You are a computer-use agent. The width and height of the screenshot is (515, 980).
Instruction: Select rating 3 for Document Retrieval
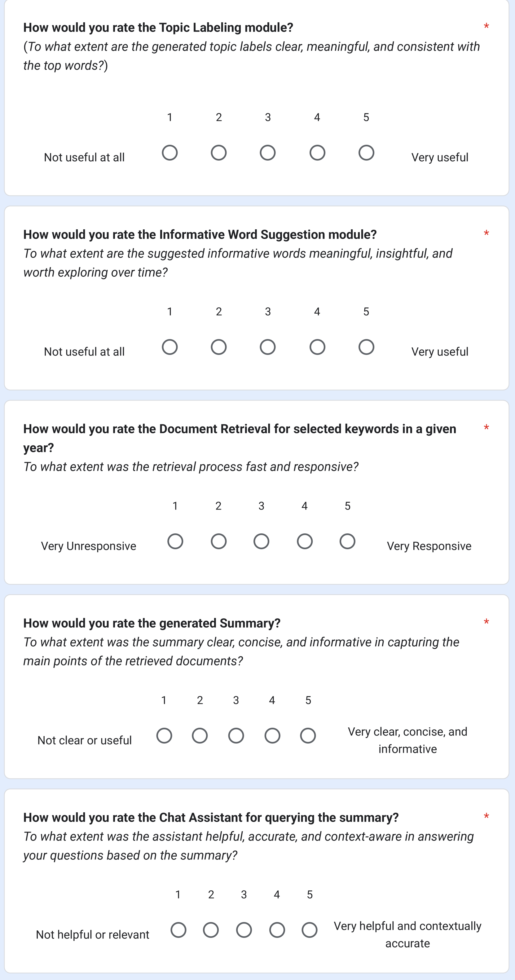pyautogui.click(x=261, y=541)
